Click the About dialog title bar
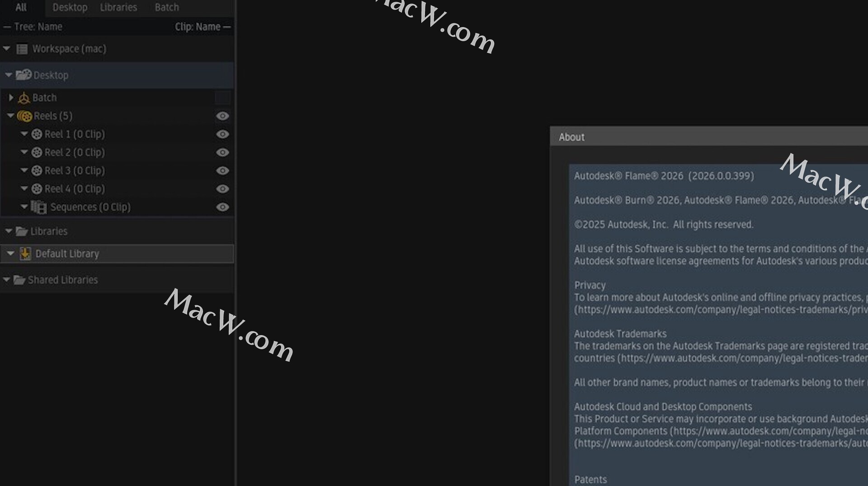Screen dimensions: 868x486 (709, 137)
